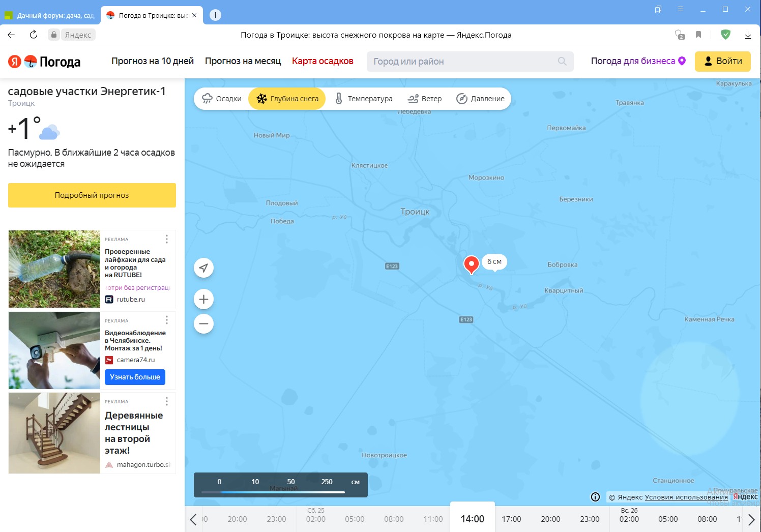Open browser hamburger menu

coord(680,9)
